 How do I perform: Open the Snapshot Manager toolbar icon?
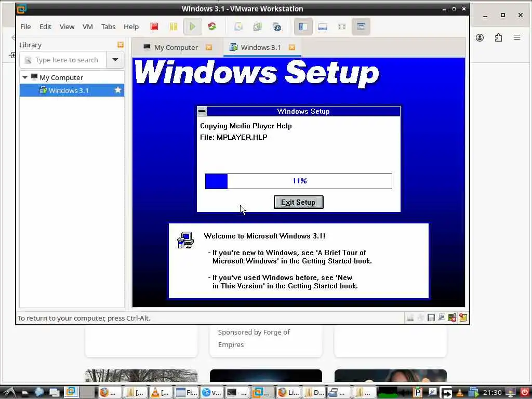coord(277,26)
